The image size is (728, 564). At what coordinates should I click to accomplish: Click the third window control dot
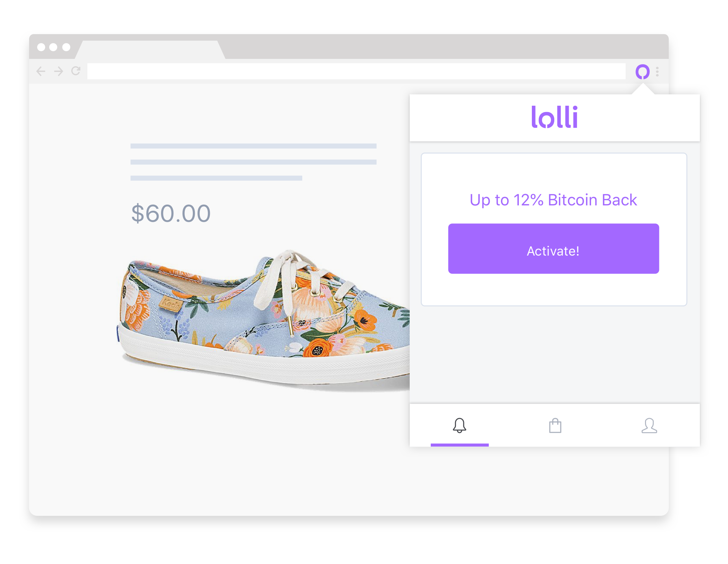point(66,47)
